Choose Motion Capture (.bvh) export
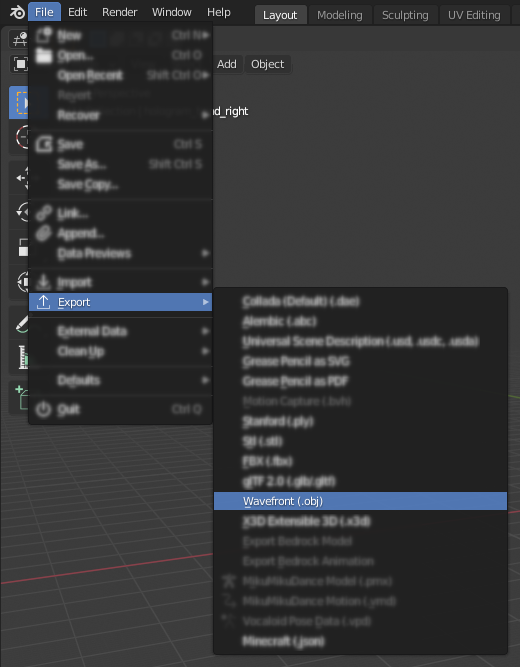The width and height of the screenshot is (520, 667). click(x=360, y=401)
